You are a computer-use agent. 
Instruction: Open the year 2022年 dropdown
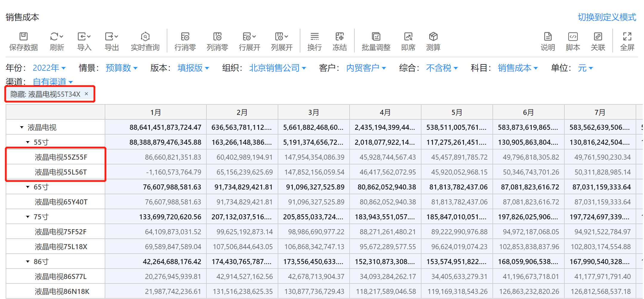(x=49, y=68)
